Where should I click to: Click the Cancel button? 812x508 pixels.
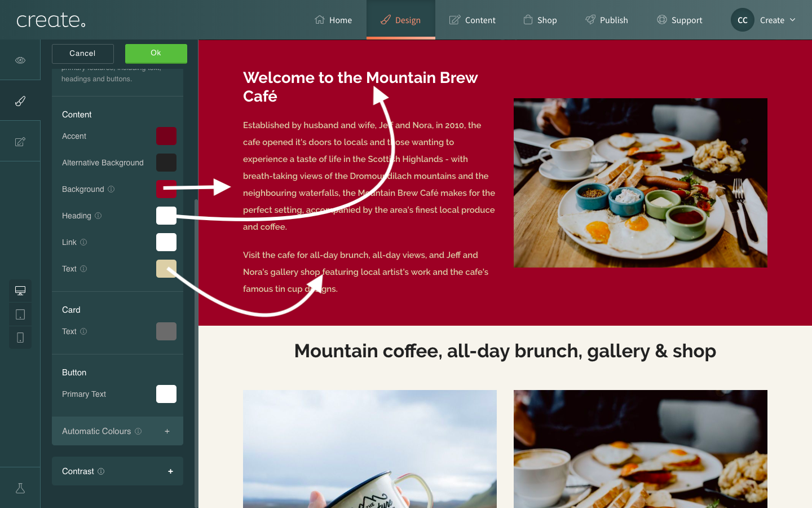pyautogui.click(x=83, y=54)
